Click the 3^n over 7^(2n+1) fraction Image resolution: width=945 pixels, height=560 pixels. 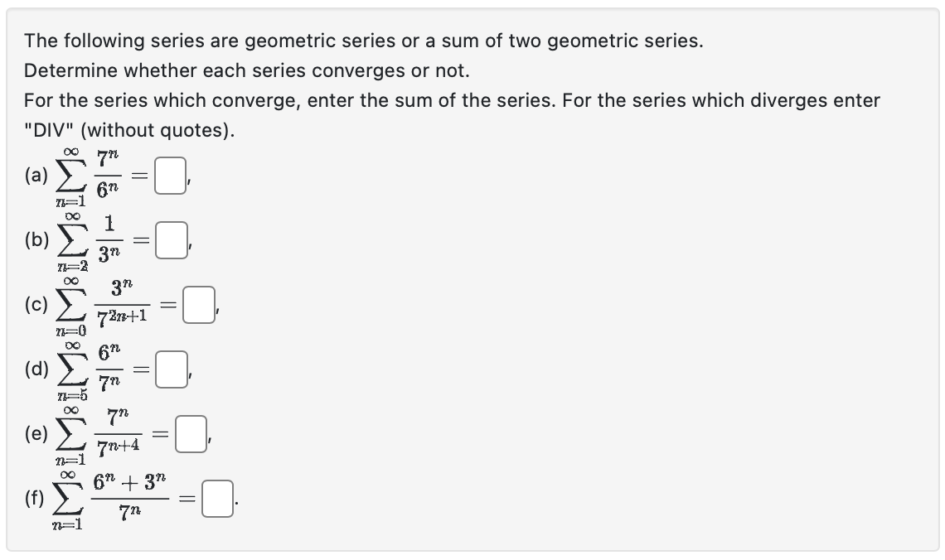(x=123, y=304)
